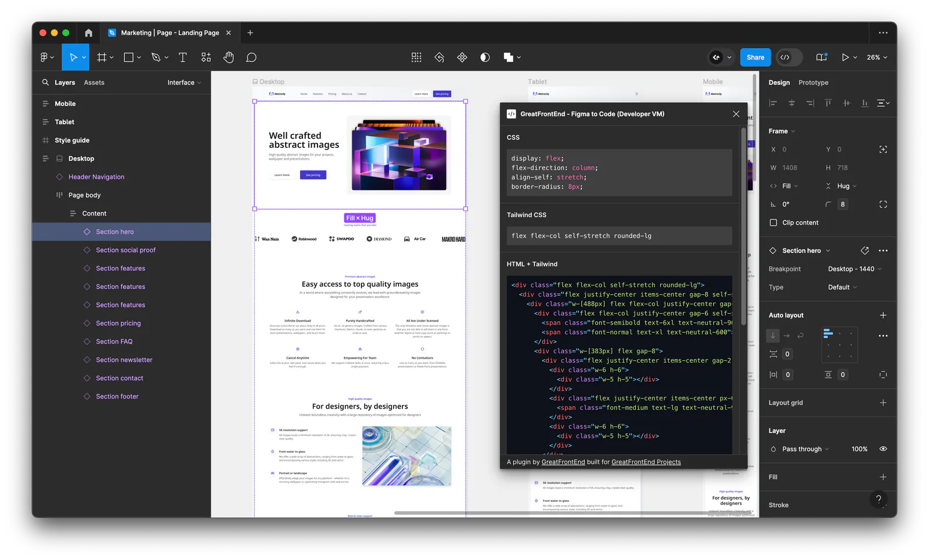Select the Section pricing layer
The height and width of the screenshot is (560, 929).
click(118, 323)
